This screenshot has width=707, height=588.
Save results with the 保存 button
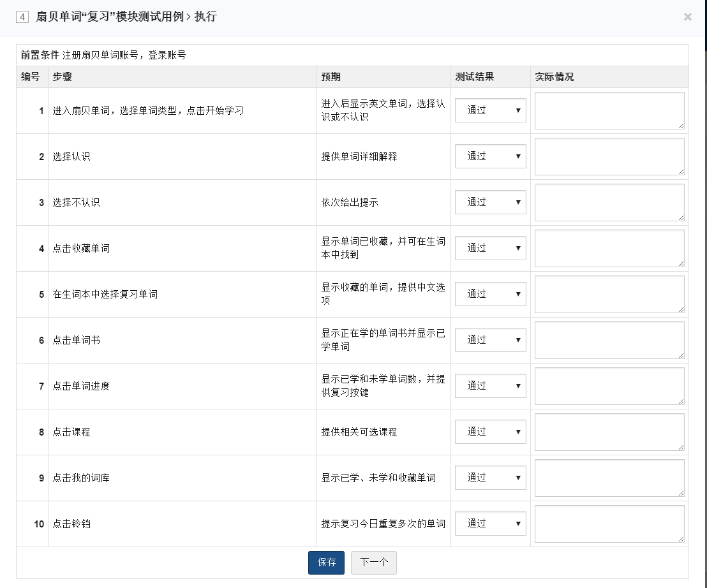coord(327,562)
